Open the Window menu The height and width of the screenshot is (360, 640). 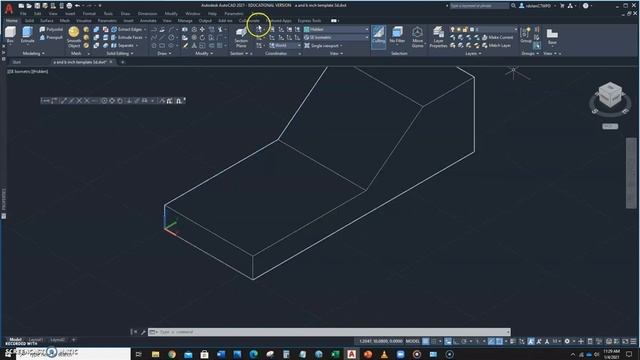[193, 13]
